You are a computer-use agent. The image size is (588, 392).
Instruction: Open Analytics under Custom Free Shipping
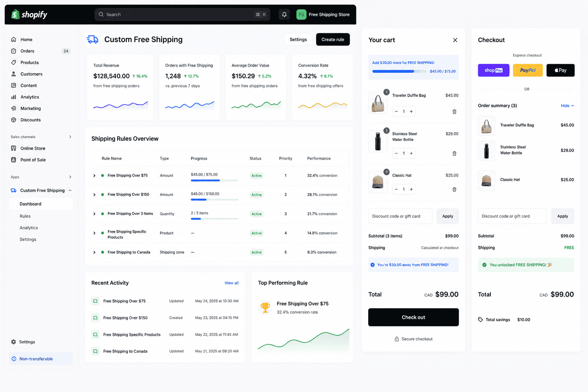click(x=29, y=228)
